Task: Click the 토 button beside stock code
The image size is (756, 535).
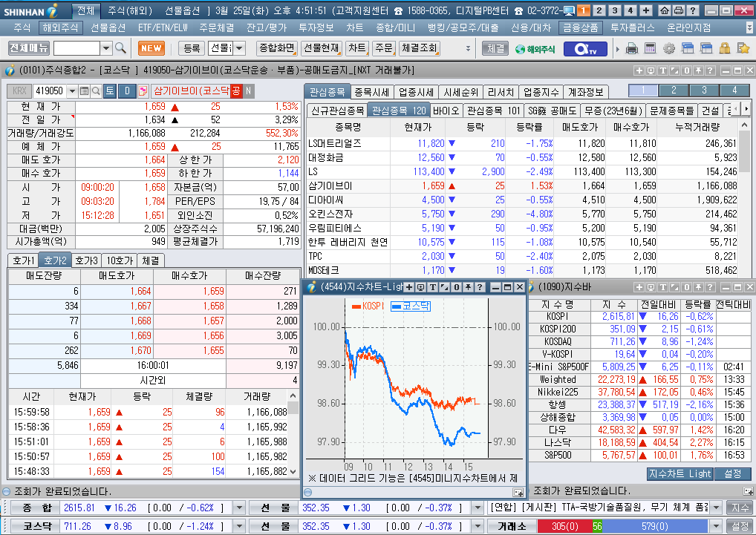Action: [110, 91]
